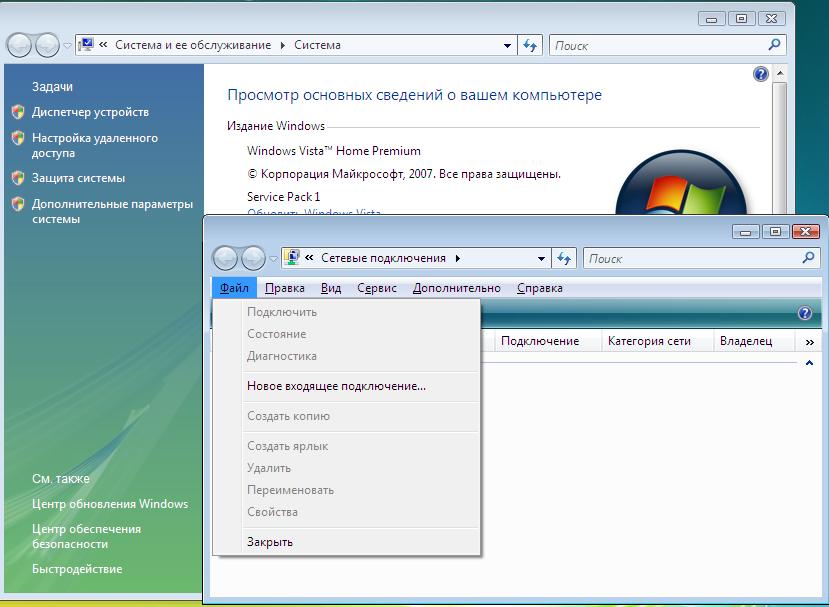Screen dimensions: 829x607
Task: Open the Справка menu
Action: coord(539,288)
